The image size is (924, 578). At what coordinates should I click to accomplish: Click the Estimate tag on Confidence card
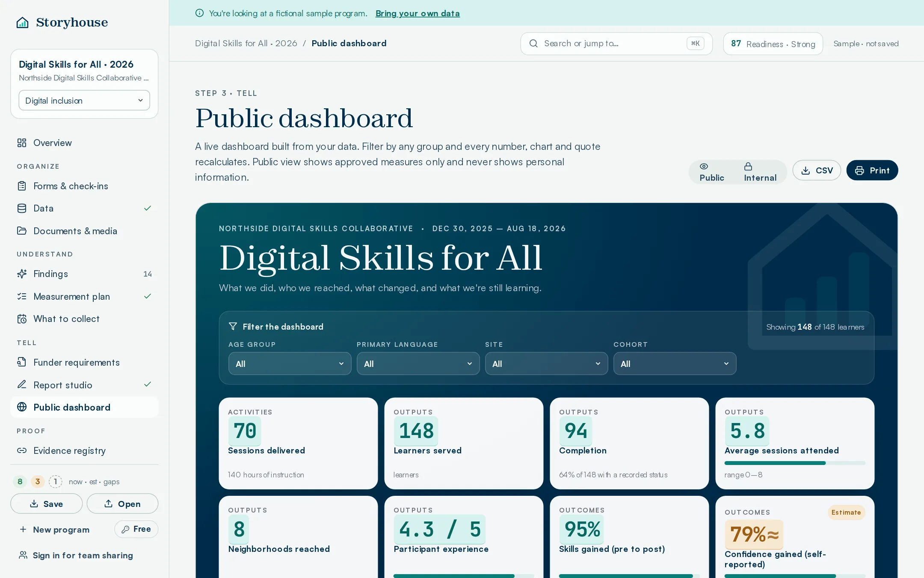pos(846,512)
